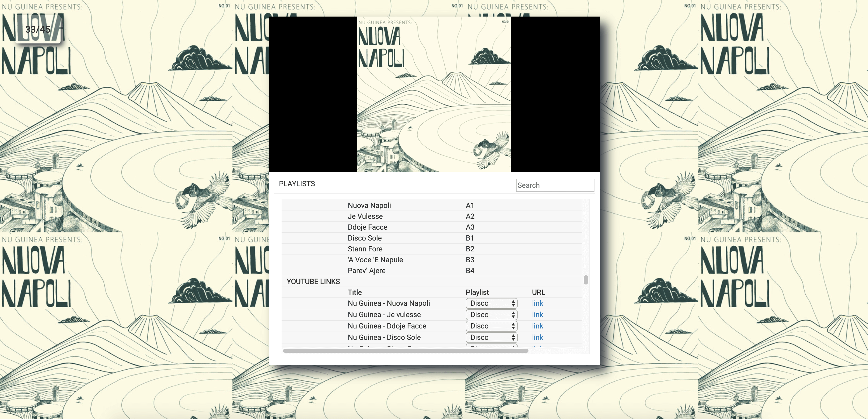Click the PLAYLISTS heading

click(297, 184)
